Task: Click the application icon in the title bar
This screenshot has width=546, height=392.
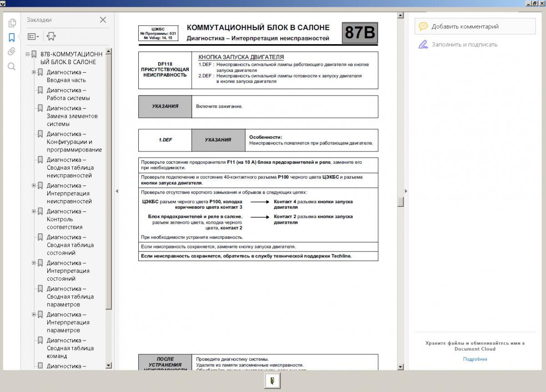Action: click(3, 3)
